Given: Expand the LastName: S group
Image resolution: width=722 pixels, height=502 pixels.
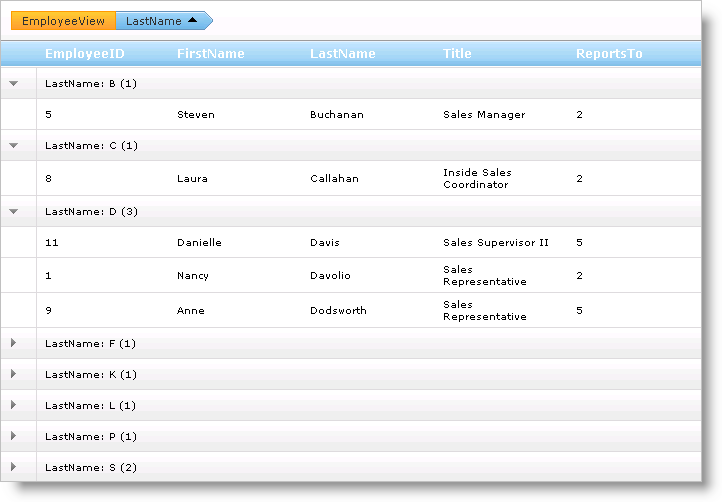Looking at the screenshot, I should pos(14,467).
